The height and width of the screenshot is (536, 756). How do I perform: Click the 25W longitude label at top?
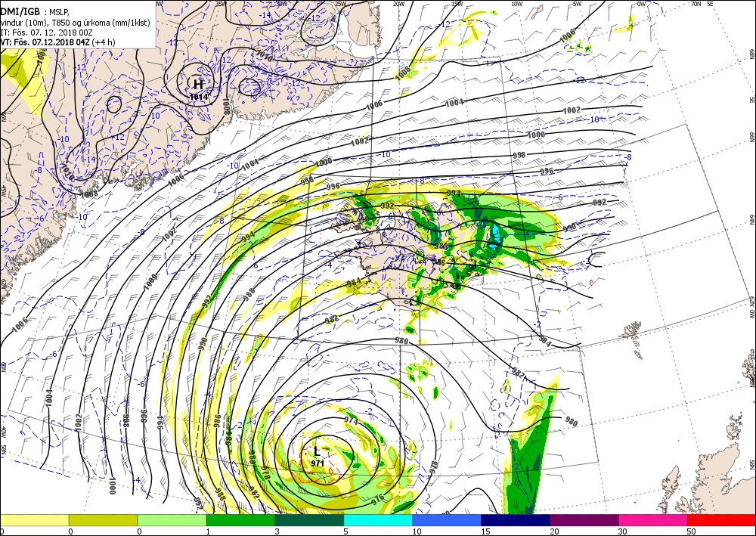(340, 4)
